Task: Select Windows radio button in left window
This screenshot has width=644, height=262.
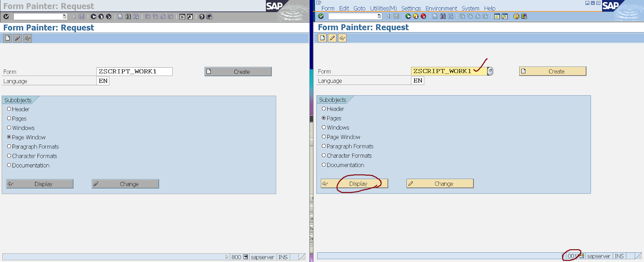Action: pyautogui.click(x=9, y=128)
